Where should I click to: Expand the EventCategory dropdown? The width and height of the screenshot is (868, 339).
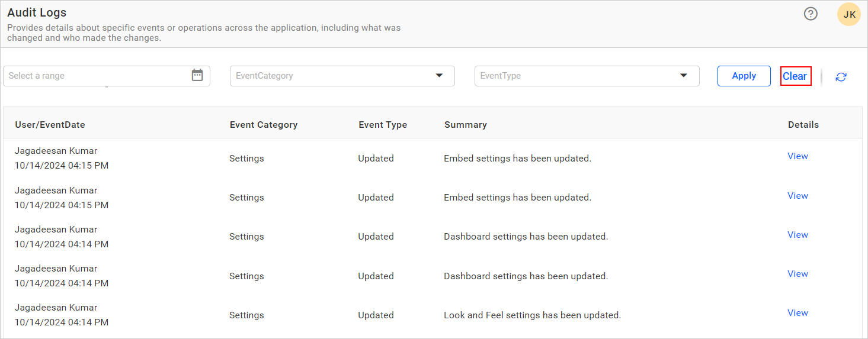click(439, 76)
